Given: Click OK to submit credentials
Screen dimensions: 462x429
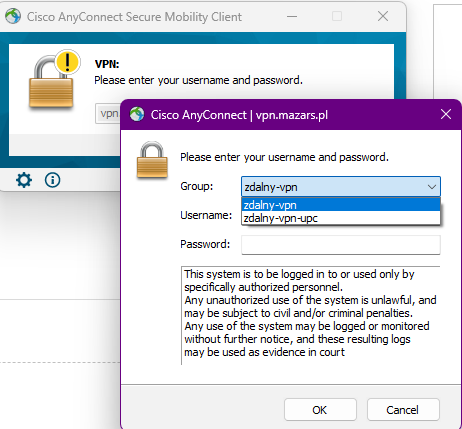Looking at the screenshot, I should 320,410.
